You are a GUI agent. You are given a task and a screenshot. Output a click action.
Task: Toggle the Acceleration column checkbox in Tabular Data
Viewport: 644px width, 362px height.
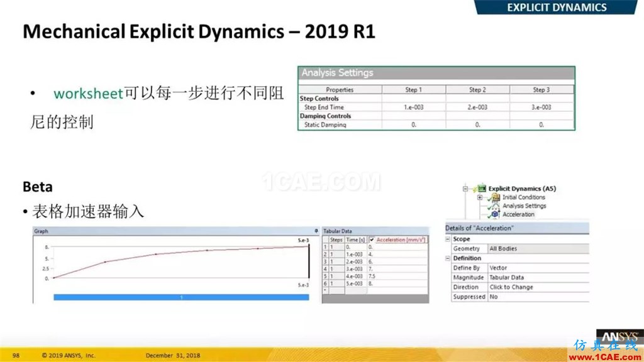click(372, 239)
